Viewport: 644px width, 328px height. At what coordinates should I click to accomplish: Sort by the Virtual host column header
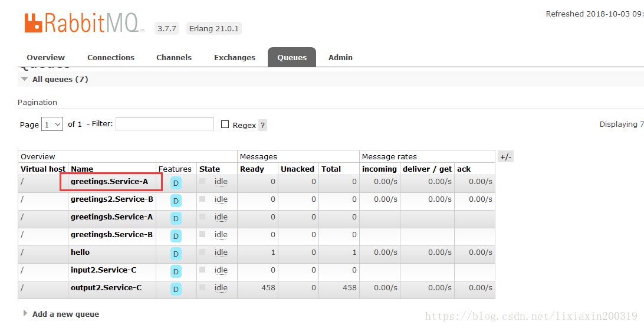tap(43, 169)
